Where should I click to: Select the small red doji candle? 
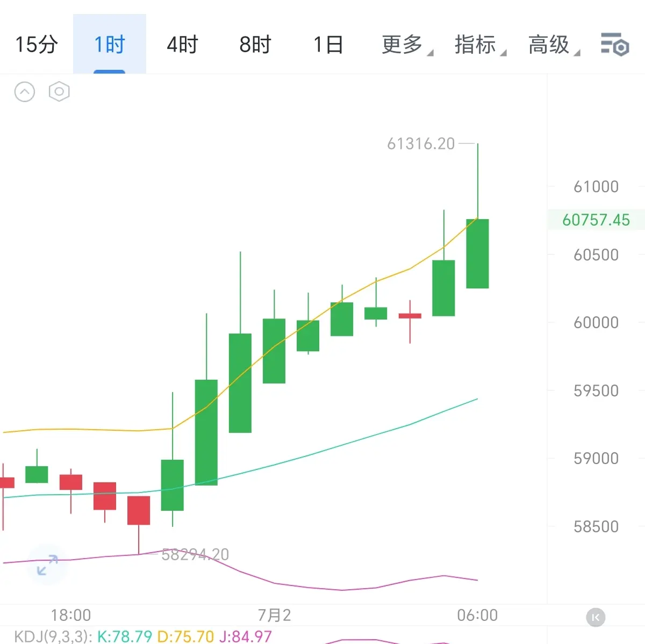coord(410,316)
